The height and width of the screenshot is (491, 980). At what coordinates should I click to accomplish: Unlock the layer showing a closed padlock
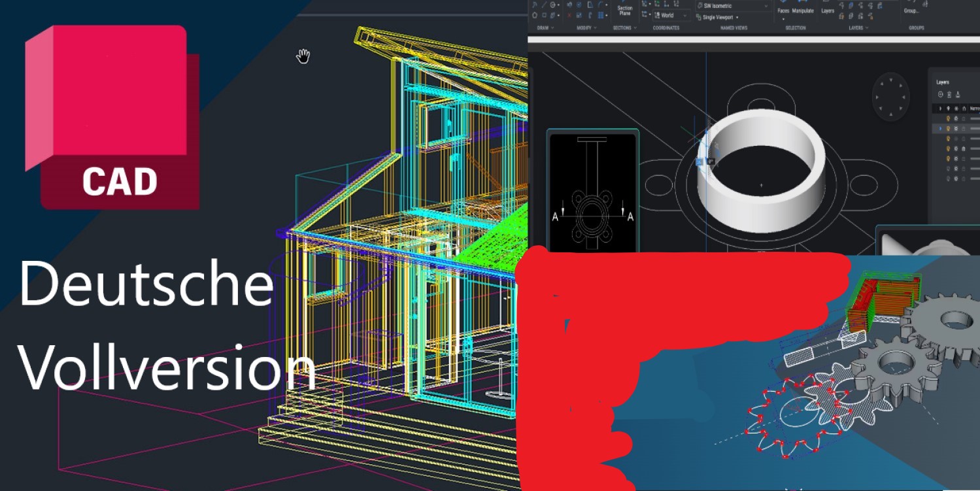[964, 149]
